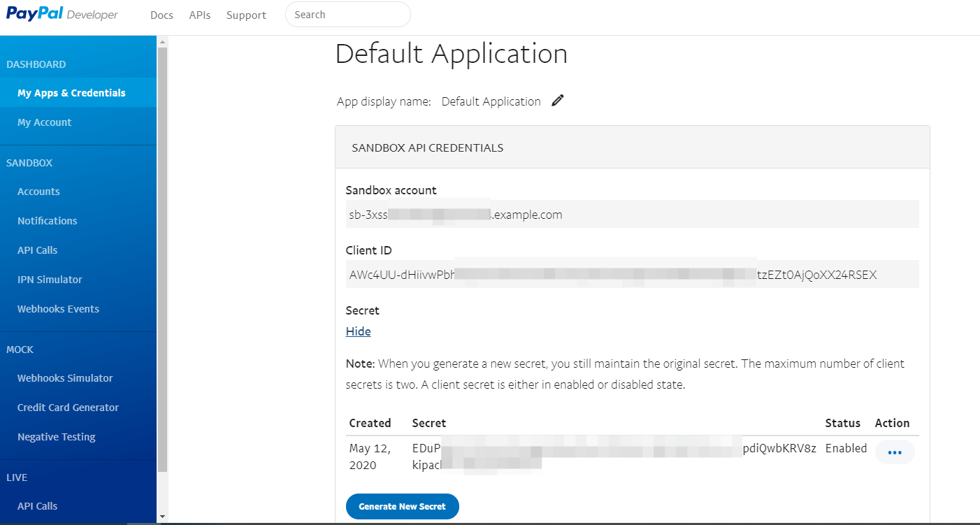Click the pencil icon to edit app name

tap(557, 101)
